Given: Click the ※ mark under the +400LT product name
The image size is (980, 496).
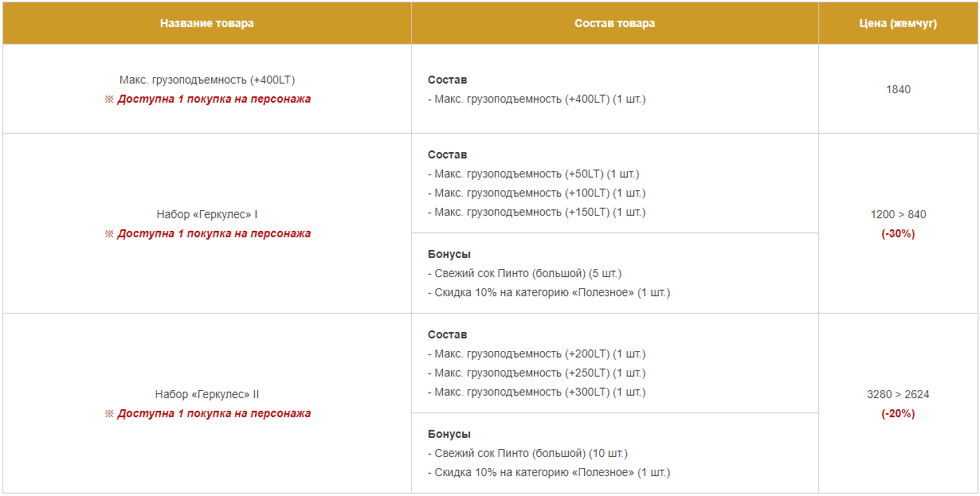Looking at the screenshot, I should coord(109,100).
